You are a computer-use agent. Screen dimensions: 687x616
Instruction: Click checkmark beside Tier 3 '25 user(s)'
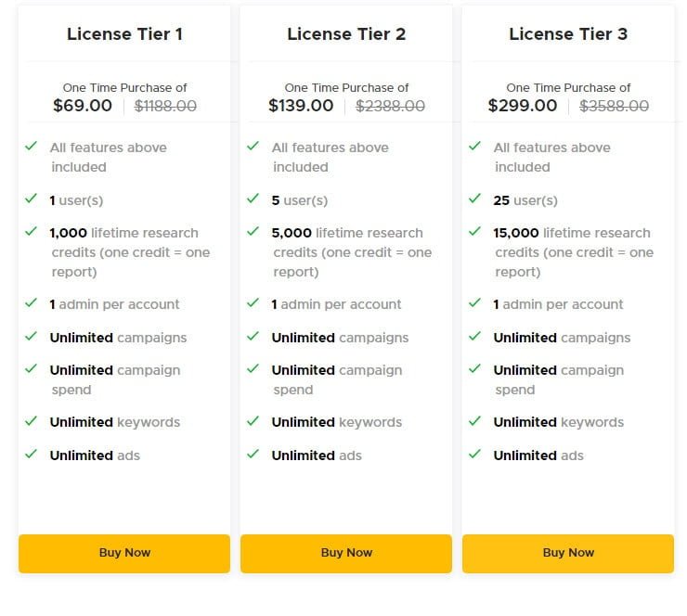[x=475, y=199]
